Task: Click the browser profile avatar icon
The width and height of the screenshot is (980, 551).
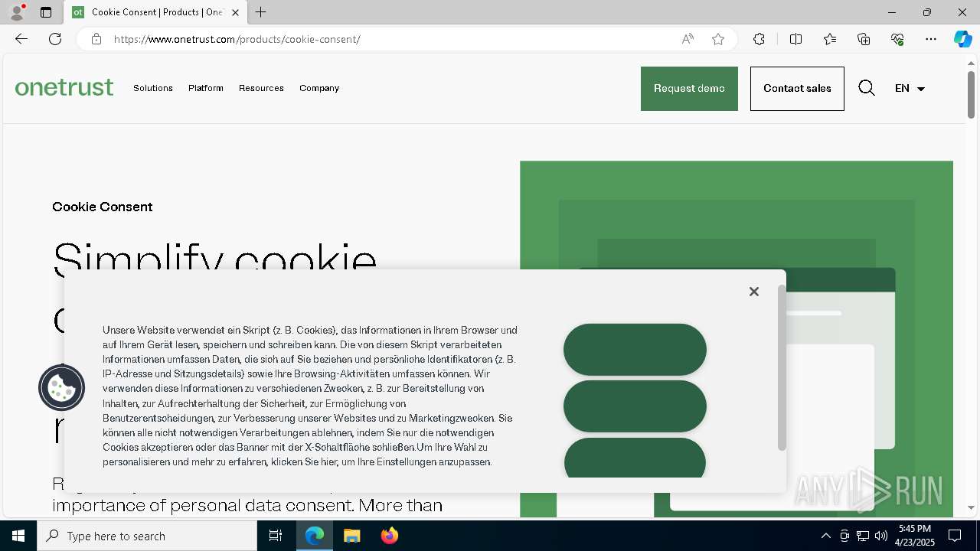Action: pos(16,12)
